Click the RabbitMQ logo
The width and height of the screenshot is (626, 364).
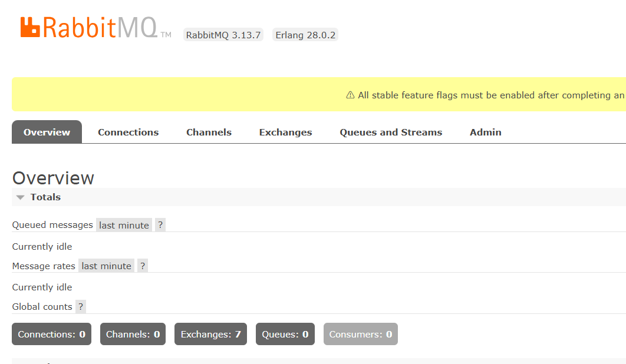(96, 28)
